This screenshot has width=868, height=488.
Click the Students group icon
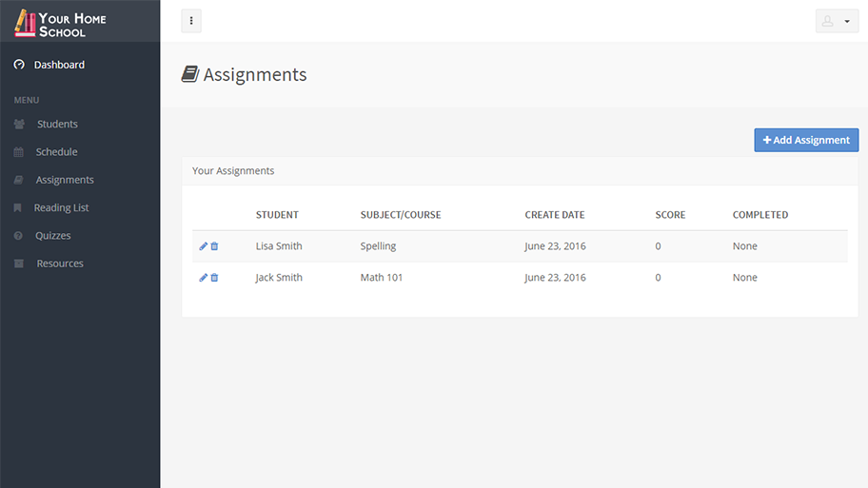[19, 124]
